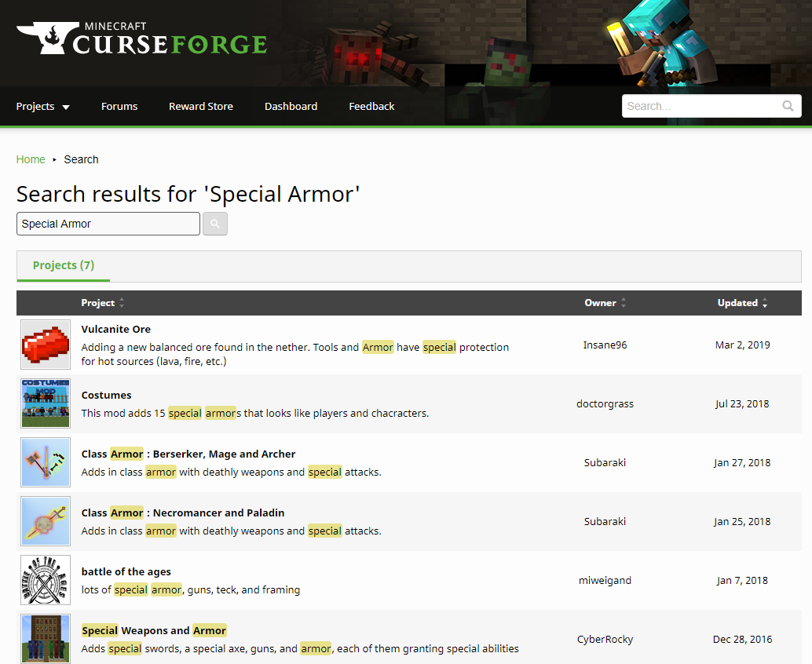Click the Search breadcrumb text
This screenshot has width=812, height=664.
[82, 159]
